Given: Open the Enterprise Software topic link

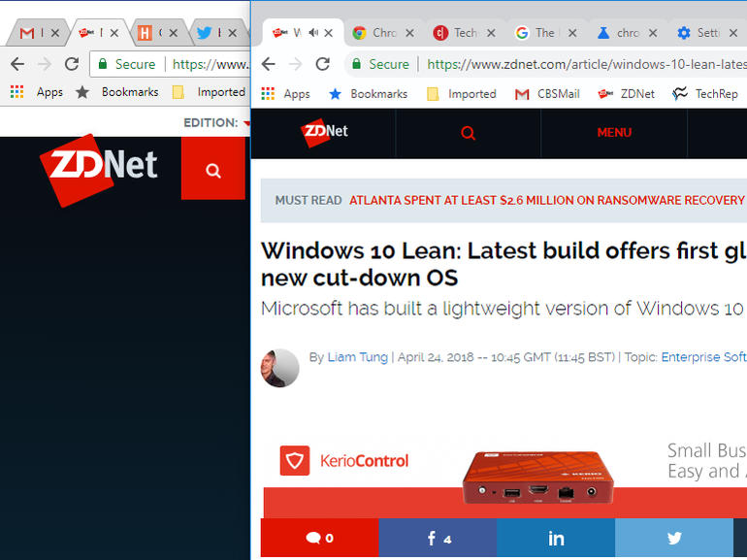Looking at the screenshot, I should pos(703,357).
